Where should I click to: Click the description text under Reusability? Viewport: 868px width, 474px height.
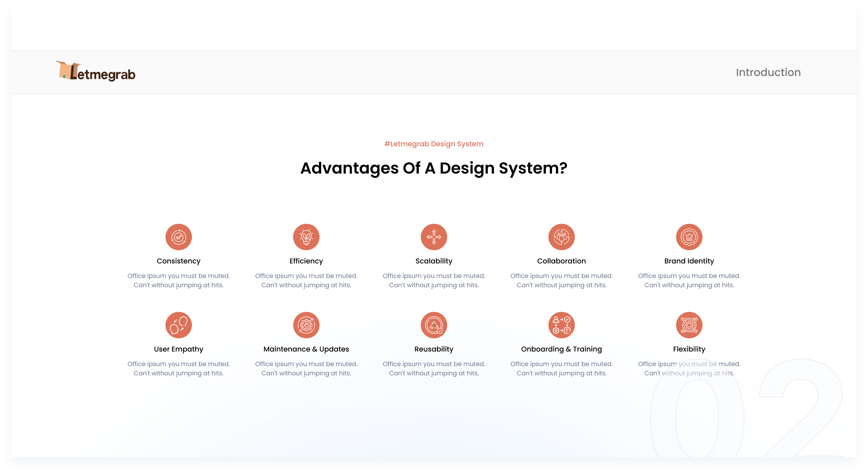(x=434, y=368)
